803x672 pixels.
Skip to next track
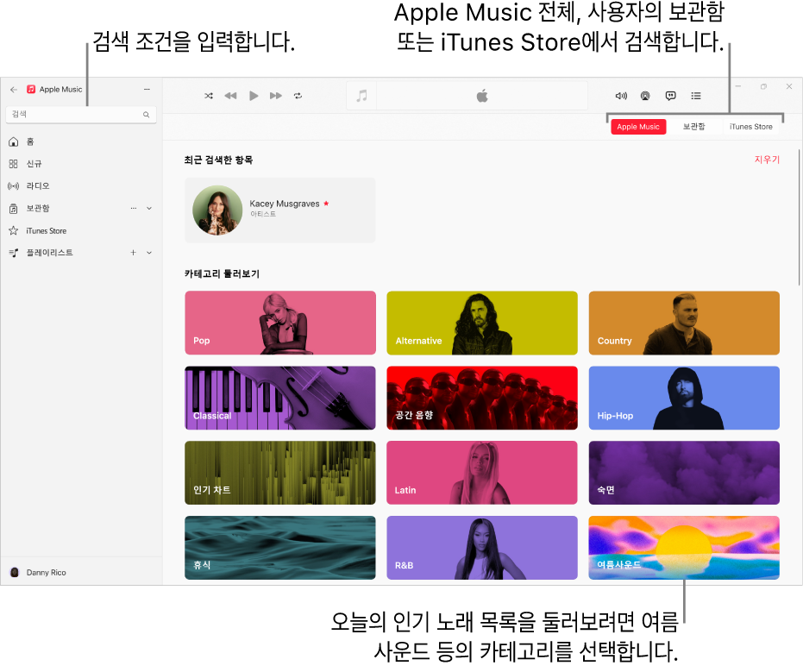(276, 96)
